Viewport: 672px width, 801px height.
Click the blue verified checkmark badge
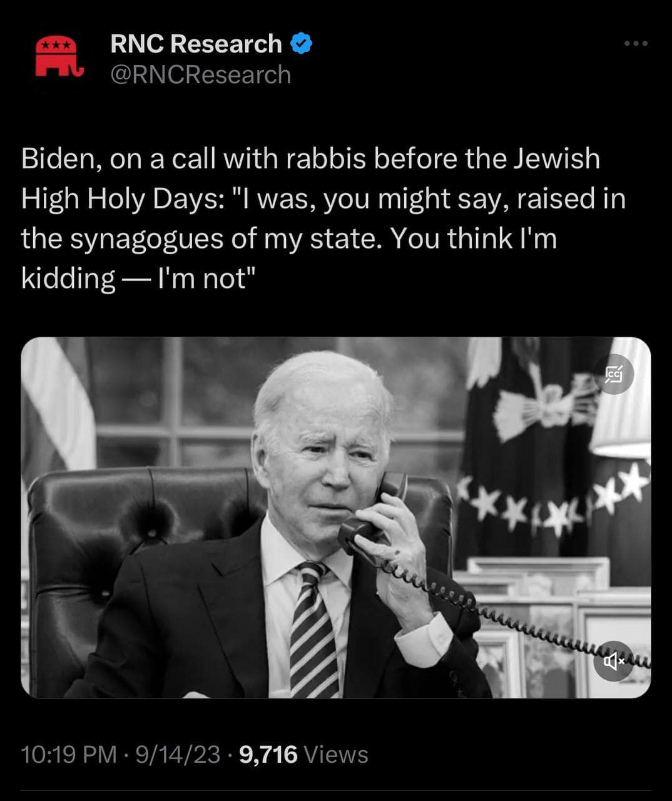pyautogui.click(x=302, y=43)
